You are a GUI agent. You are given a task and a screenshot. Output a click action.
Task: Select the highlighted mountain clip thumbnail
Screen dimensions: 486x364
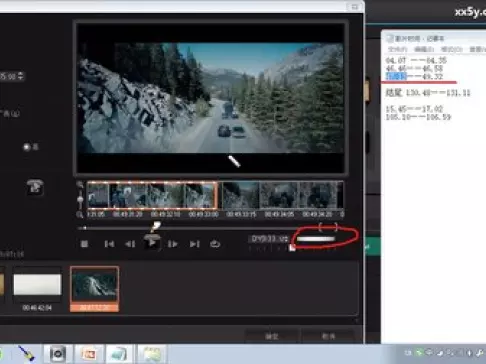coord(95,289)
